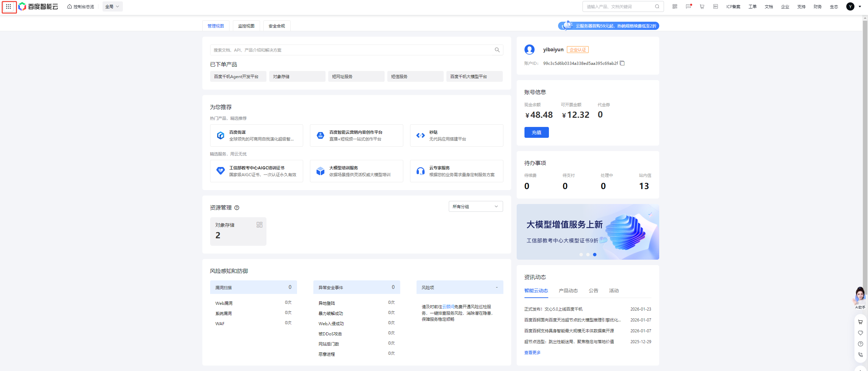
Task: Open the 百度千帆大模型平台 product chip
Action: tap(475, 77)
